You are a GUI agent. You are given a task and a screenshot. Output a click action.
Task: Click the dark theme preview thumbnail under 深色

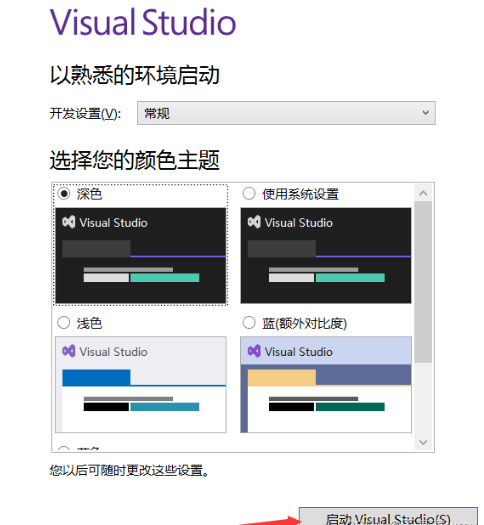click(141, 256)
